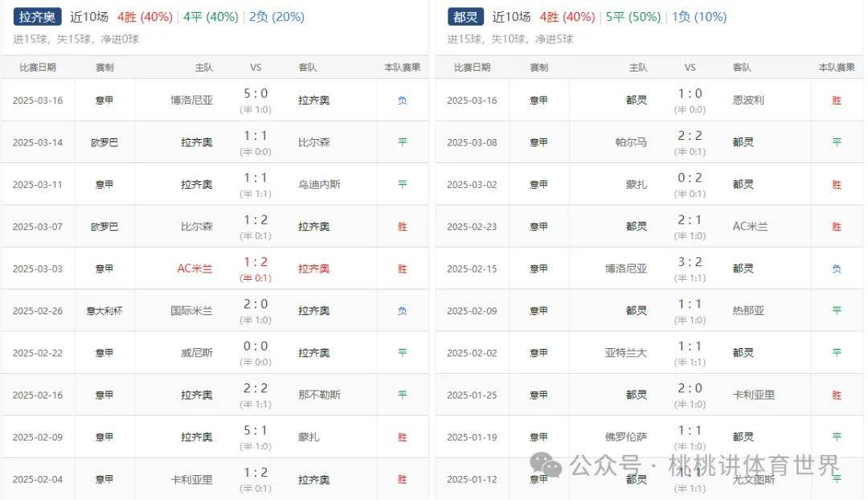Click the 2025-01-19 date cell
This screenshot has height=500, width=868.
pyautogui.click(x=473, y=436)
